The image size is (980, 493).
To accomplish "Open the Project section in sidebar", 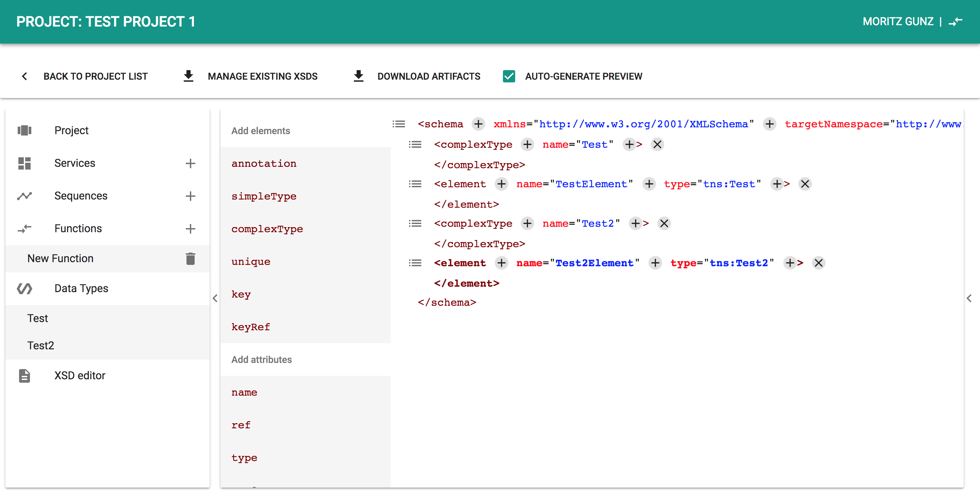I will tap(108, 131).
